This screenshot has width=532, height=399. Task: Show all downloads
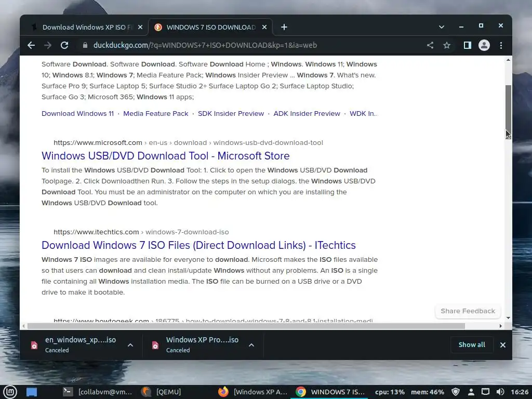[x=472, y=345]
